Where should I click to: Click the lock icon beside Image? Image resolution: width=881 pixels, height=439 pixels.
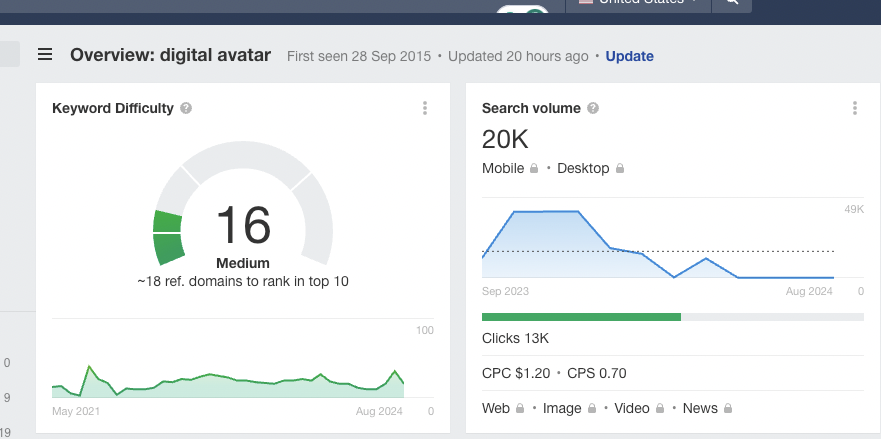point(592,408)
